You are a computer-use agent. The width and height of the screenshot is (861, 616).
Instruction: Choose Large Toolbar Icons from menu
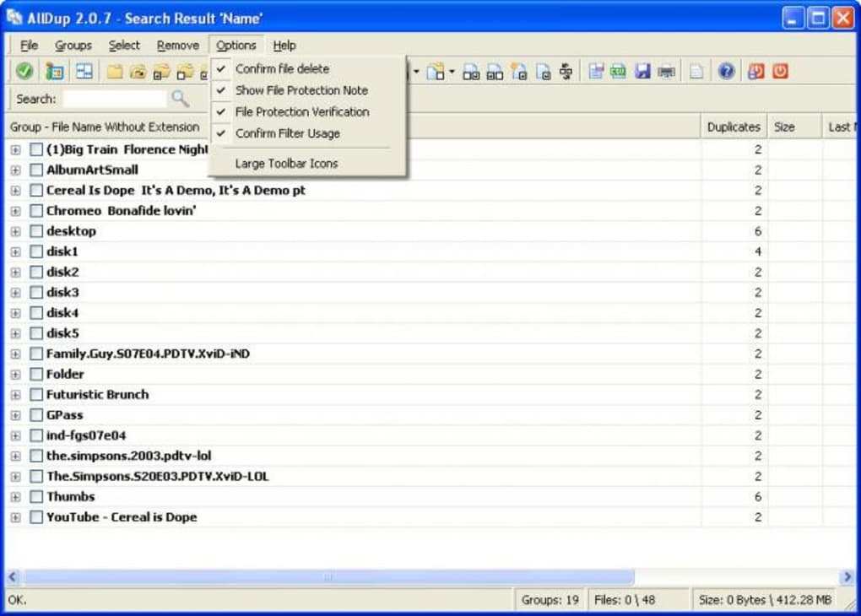pyautogui.click(x=286, y=164)
